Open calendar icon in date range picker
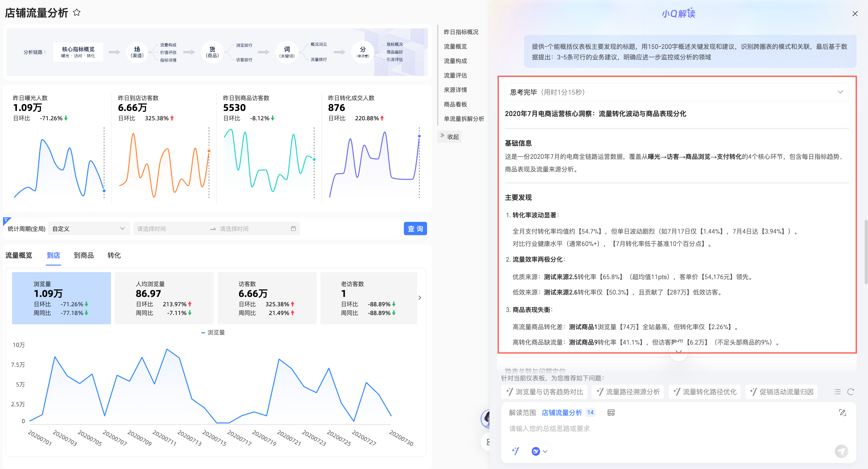868x469 pixels. pyautogui.click(x=293, y=228)
